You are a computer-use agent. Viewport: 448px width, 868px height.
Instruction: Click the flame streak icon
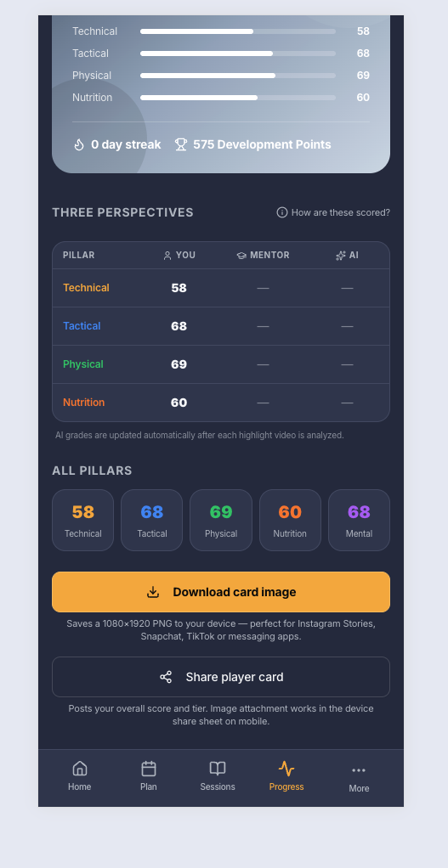point(79,144)
